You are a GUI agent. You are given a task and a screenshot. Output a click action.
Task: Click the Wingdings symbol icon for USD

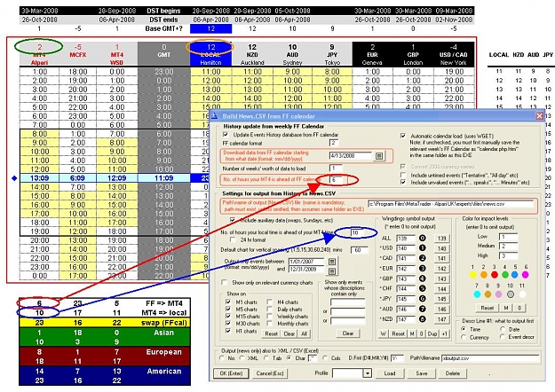pyautogui.click(x=423, y=248)
